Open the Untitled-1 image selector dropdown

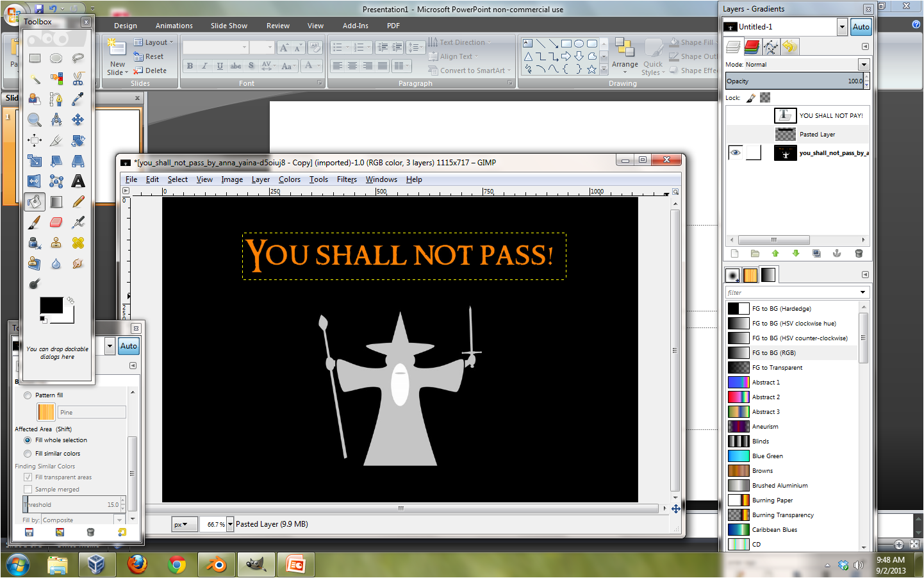pos(842,27)
